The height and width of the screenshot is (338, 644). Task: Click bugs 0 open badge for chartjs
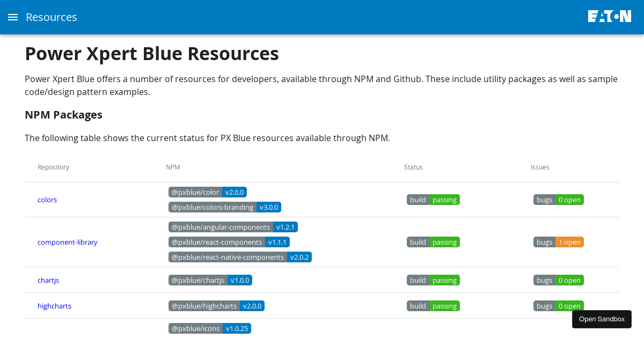(558, 280)
